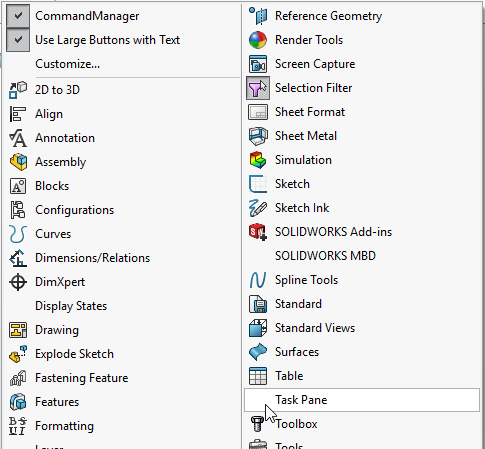Click the SOLIDWORKS Add-ins icon
This screenshot has width=485, height=449.
click(258, 232)
